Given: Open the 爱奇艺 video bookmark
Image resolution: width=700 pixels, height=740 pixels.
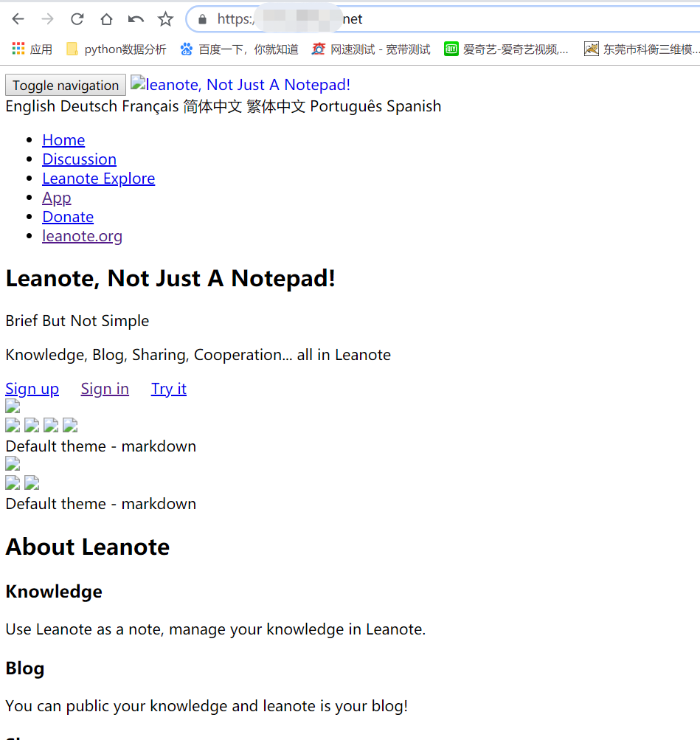Looking at the screenshot, I should tap(506, 49).
